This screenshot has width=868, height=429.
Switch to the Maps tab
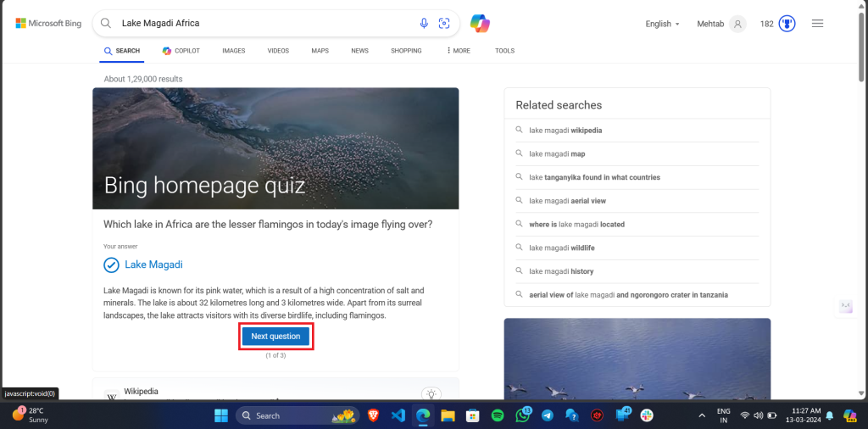coord(320,51)
